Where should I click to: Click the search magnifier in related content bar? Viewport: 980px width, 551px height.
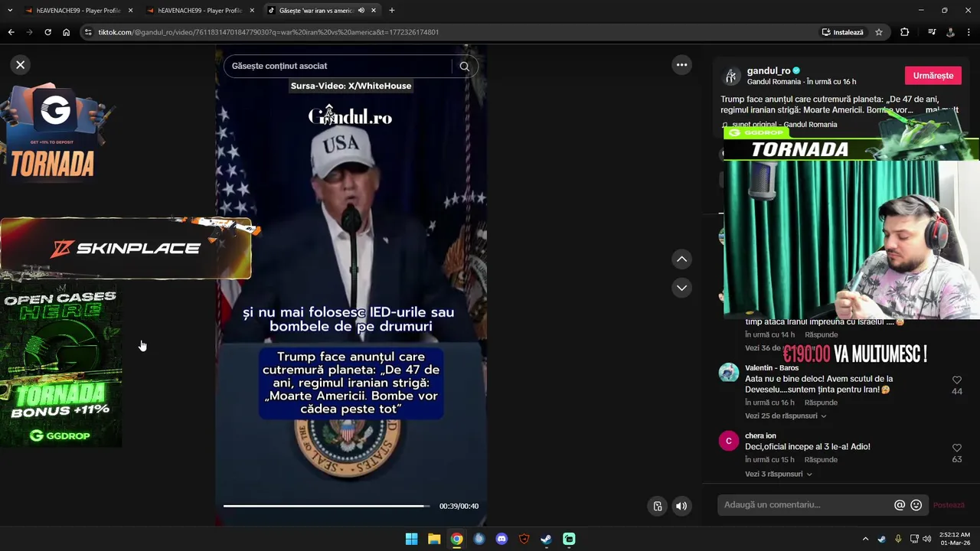(x=464, y=67)
